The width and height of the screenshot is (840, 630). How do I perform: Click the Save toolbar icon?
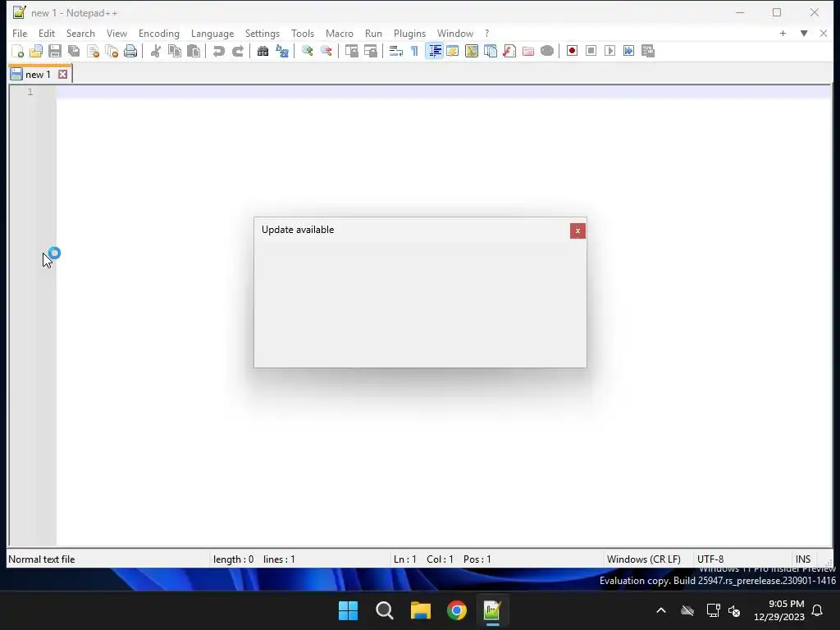tap(55, 51)
